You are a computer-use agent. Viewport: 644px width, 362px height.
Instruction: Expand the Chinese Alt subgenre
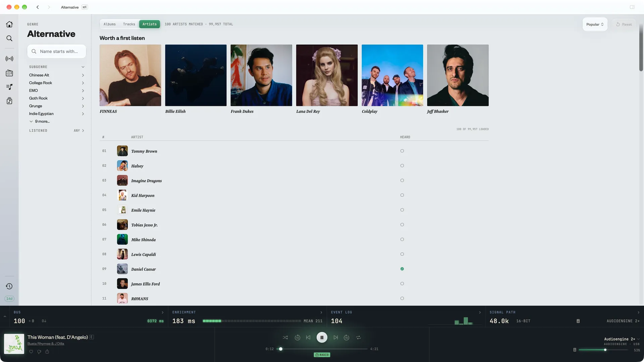coord(83,75)
